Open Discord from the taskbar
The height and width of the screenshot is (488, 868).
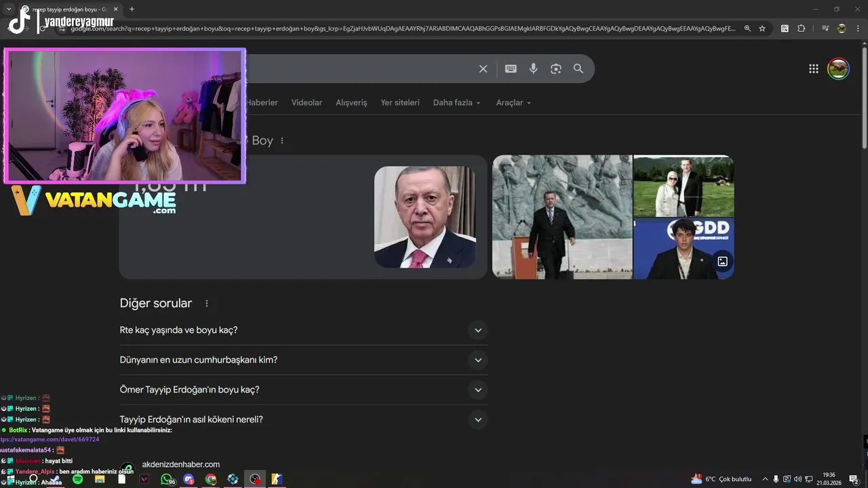(189, 479)
